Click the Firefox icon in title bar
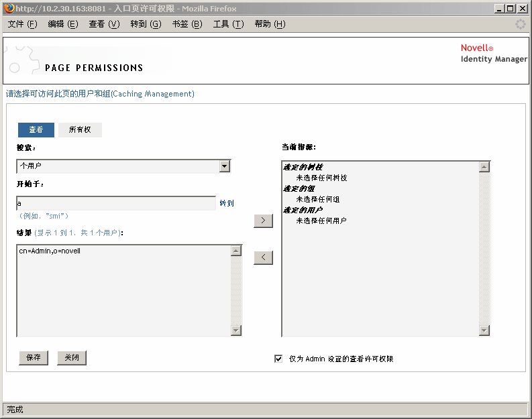 [x=9, y=8]
